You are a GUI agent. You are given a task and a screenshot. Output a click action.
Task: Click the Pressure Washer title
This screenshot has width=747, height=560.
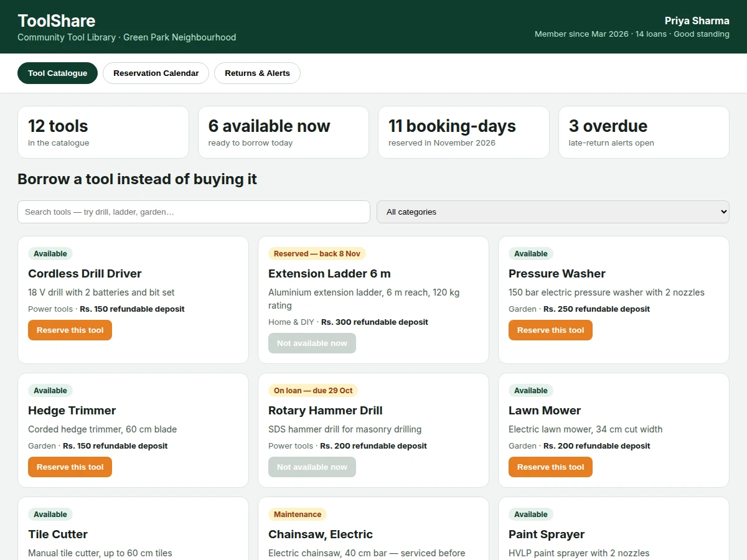coord(557,273)
